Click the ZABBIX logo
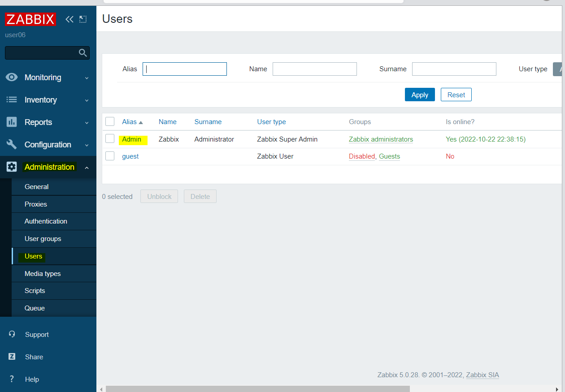The width and height of the screenshot is (565, 392). 30,19
